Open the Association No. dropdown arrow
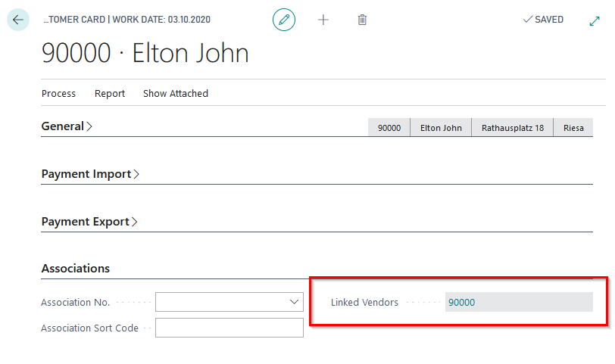 click(x=294, y=302)
